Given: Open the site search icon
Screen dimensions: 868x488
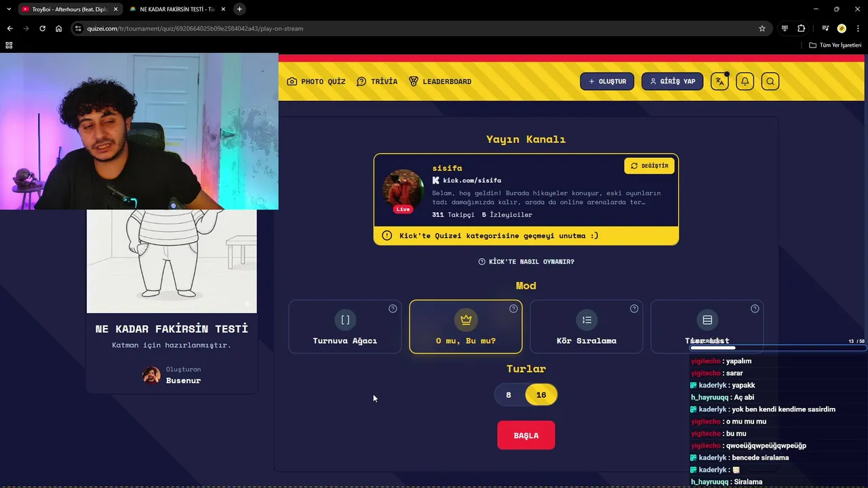Looking at the screenshot, I should coord(770,81).
